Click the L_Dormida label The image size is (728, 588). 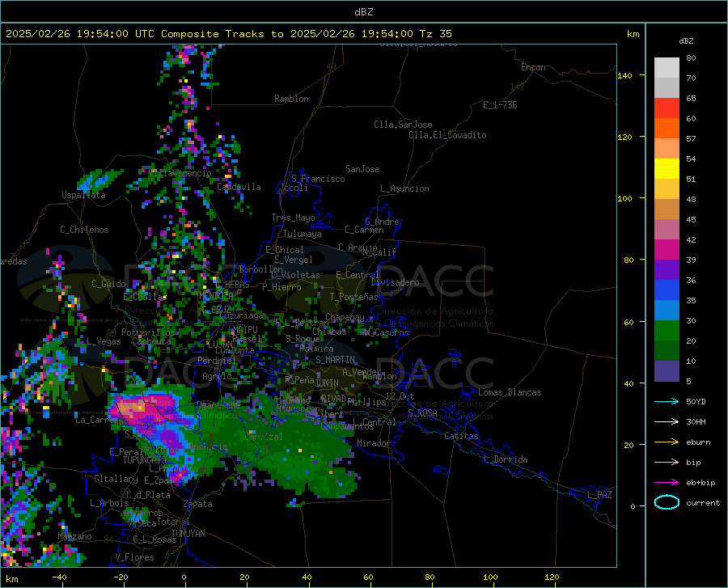tap(506, 459)
